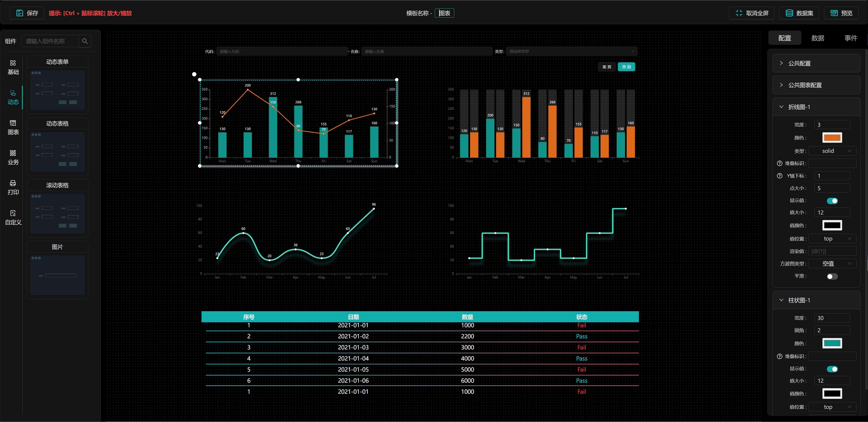The image size is (868, 422).
Task: Open the orange line color swatch
Action: click(832, 137)
